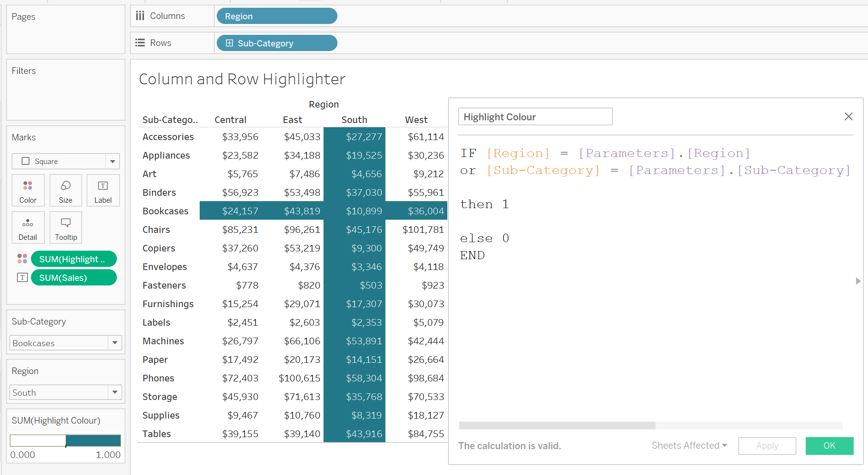Click the Filters panel header to expand
This screenshot has height=475, width=868.
point(23,71)
